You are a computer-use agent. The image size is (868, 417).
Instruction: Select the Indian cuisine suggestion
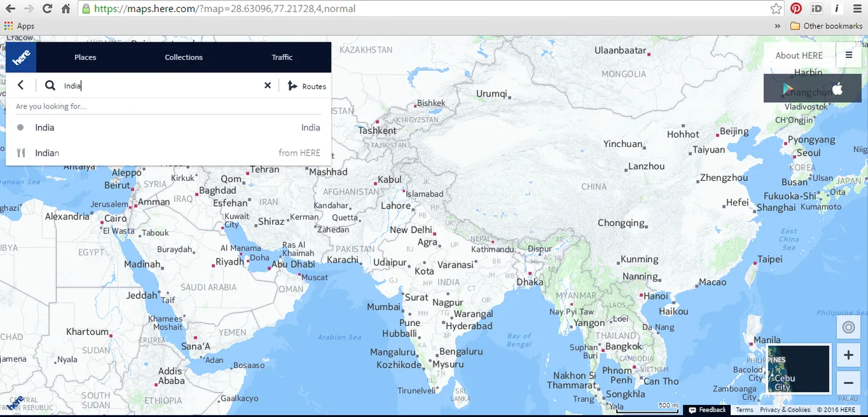click(169, 152)
